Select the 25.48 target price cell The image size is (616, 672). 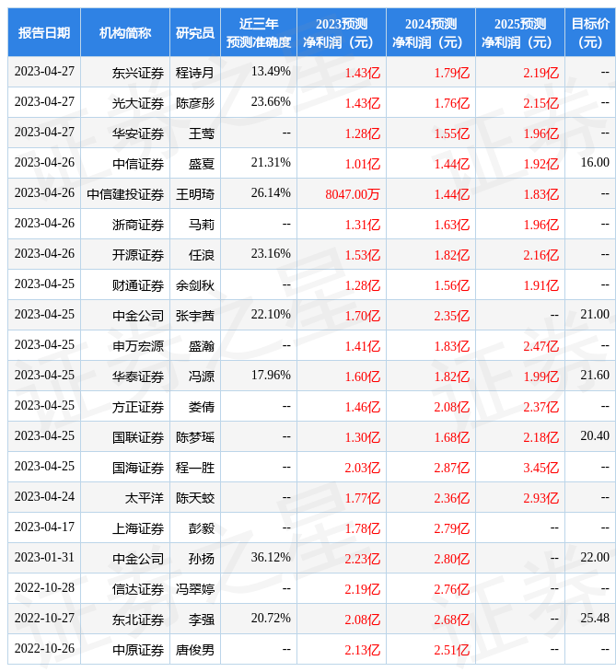[x=595, y=618]
